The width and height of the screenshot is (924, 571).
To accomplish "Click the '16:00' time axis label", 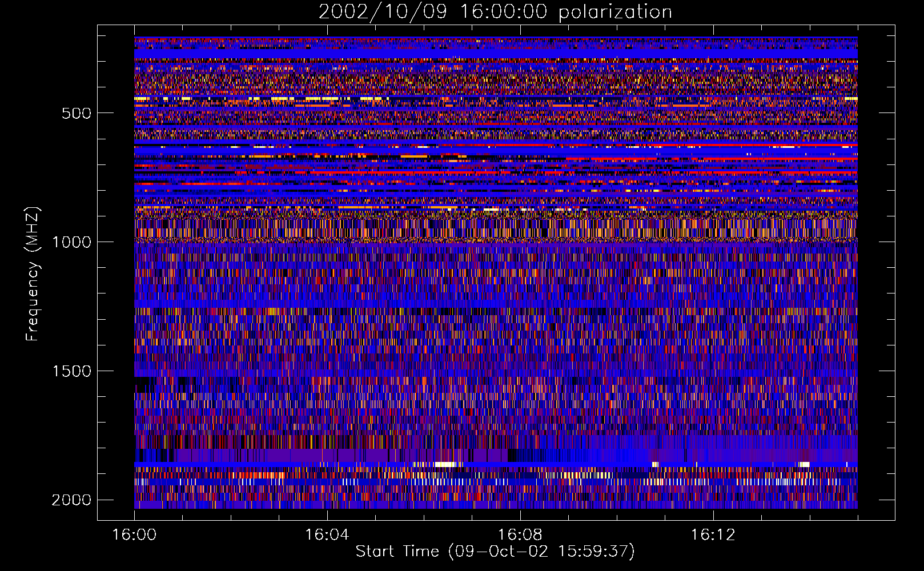I will click(134, 535).
